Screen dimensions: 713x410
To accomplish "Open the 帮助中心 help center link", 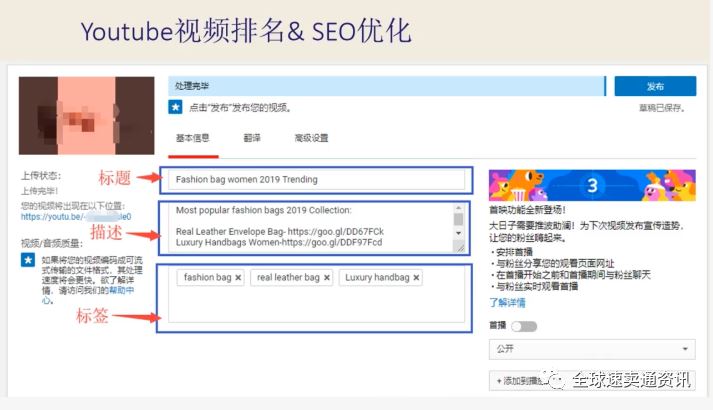I will click(121, 290).
